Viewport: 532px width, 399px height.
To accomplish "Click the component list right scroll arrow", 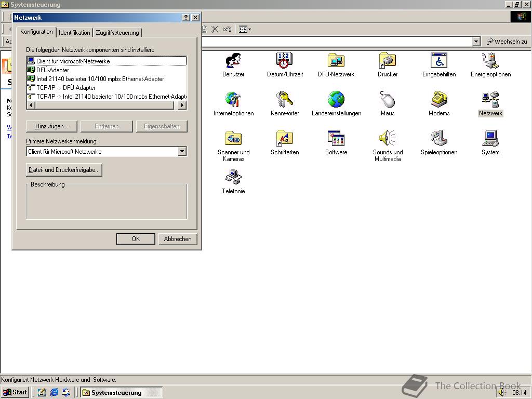I will click(182, 105).
